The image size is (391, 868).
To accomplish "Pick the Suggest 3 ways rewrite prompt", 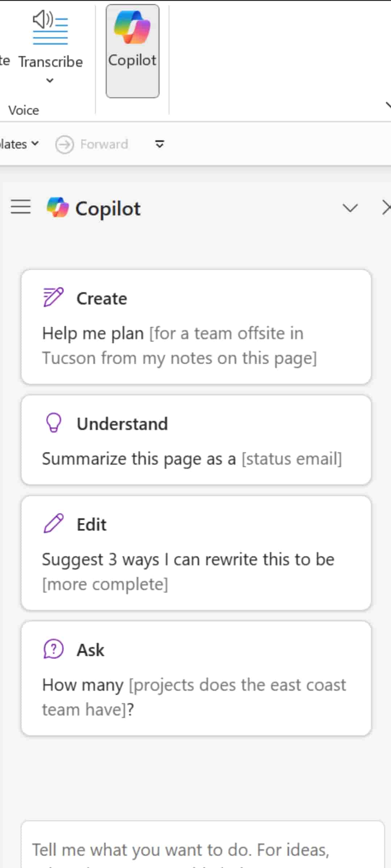I will [188, 571].
